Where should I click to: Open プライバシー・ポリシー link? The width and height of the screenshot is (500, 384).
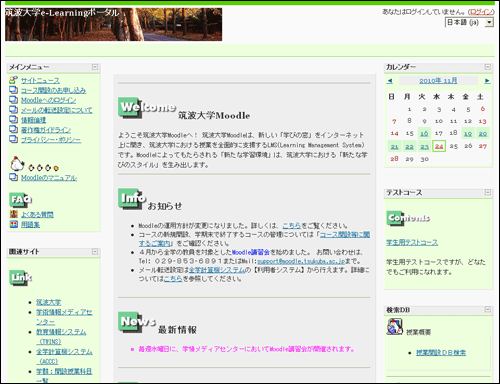(x=51, y=140)
